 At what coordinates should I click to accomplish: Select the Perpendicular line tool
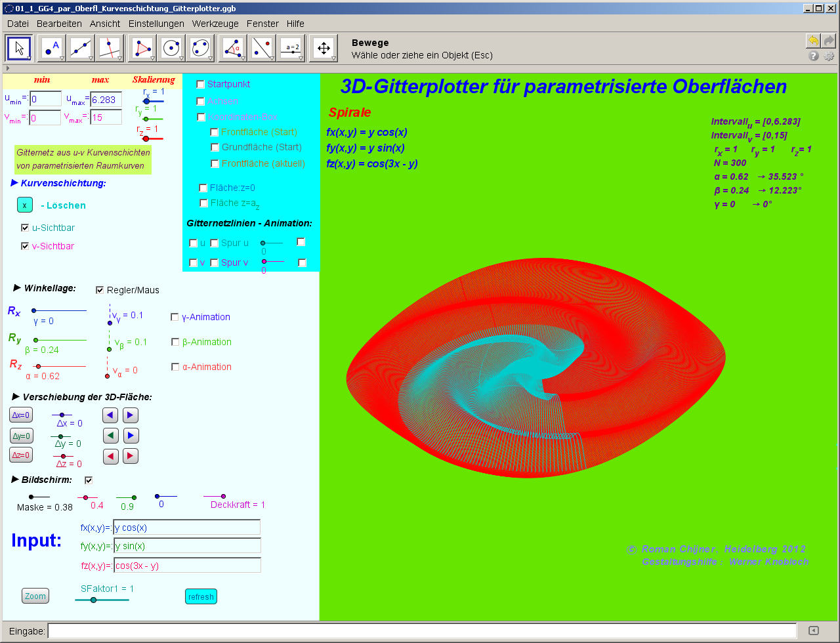coord(109,48)
